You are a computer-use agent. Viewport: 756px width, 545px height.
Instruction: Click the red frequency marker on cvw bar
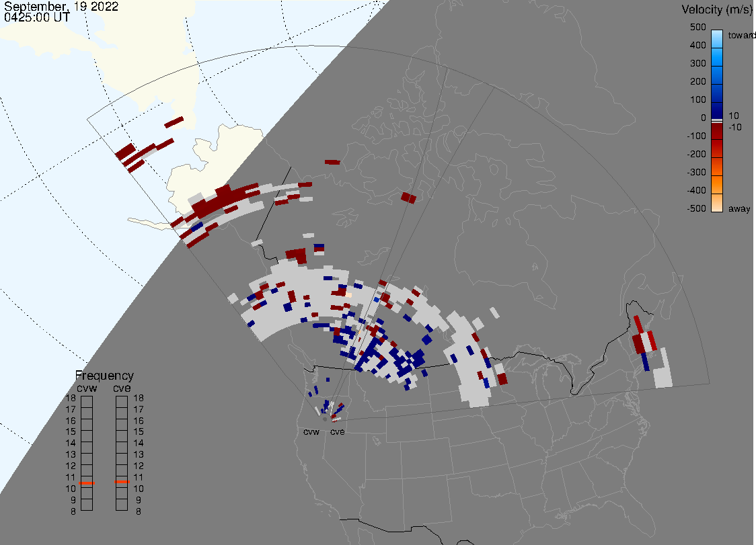click(87, 483)
